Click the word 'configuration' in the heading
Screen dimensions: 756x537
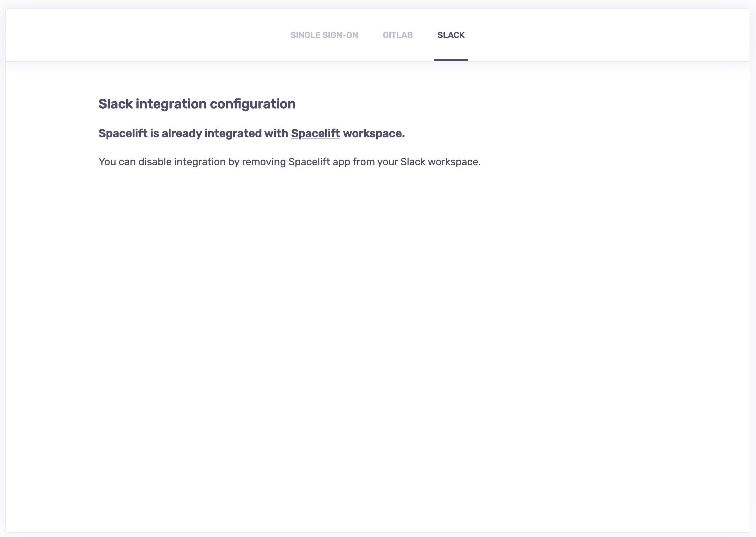point(252,104)
